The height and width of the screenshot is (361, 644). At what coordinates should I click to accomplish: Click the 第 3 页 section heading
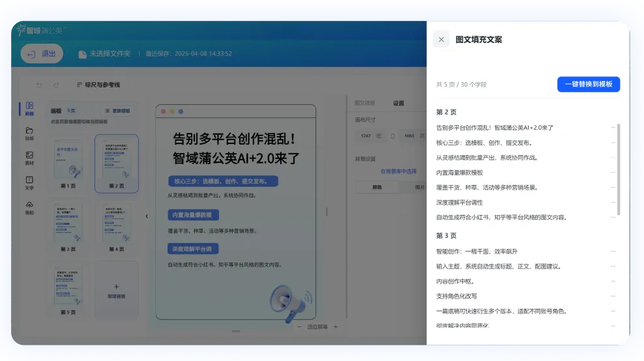click(x=446, y=236)
